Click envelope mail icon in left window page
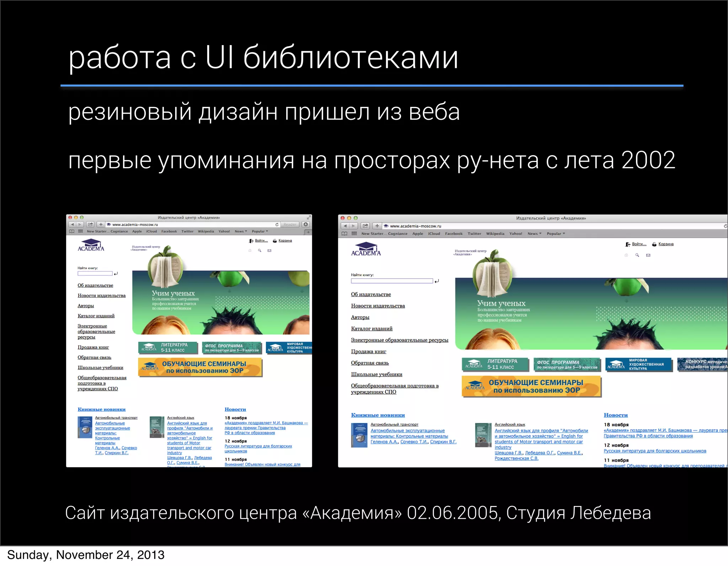The image size is (728, 566). point(269,250)
